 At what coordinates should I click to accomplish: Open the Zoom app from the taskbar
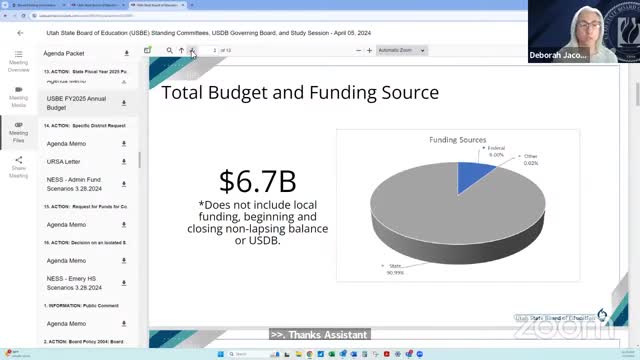pyautogui.click(x=420, y=354)
